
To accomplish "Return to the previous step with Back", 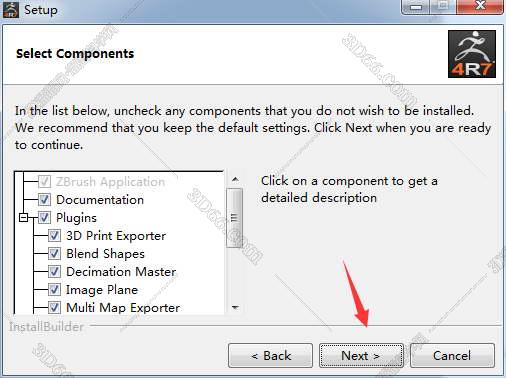I will pos(270,356).
